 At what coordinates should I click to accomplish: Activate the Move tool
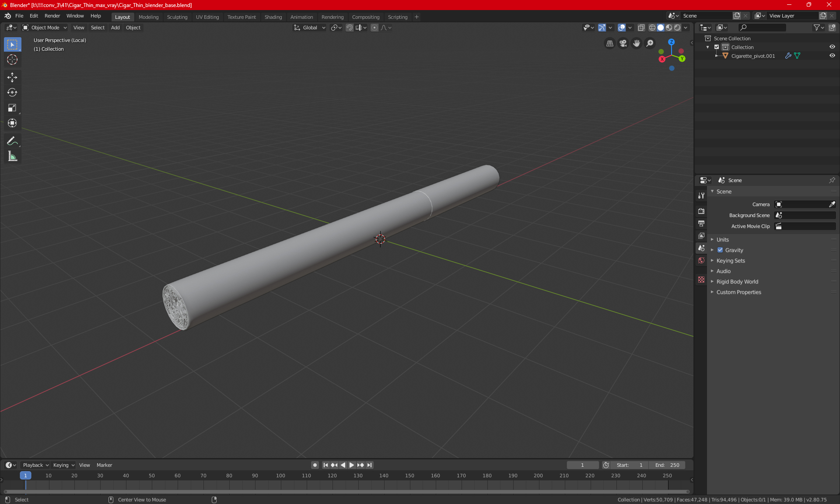(x=12, y=77)
